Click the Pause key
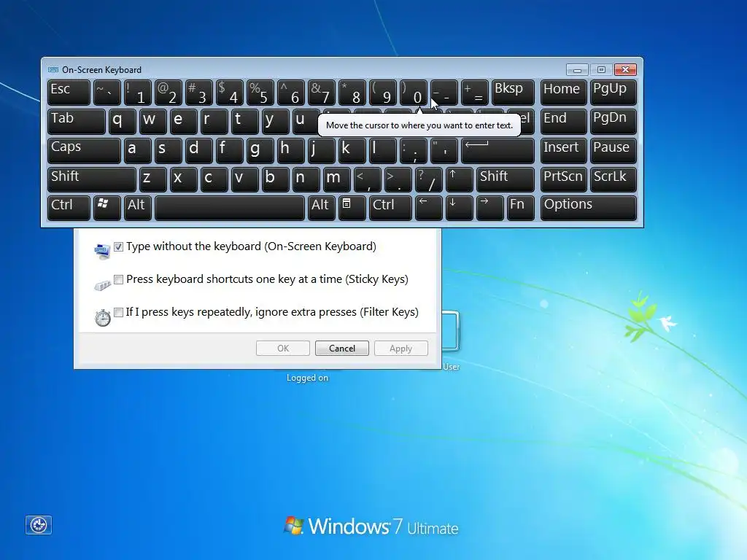747x560 pixels. (x=613, y=150)
